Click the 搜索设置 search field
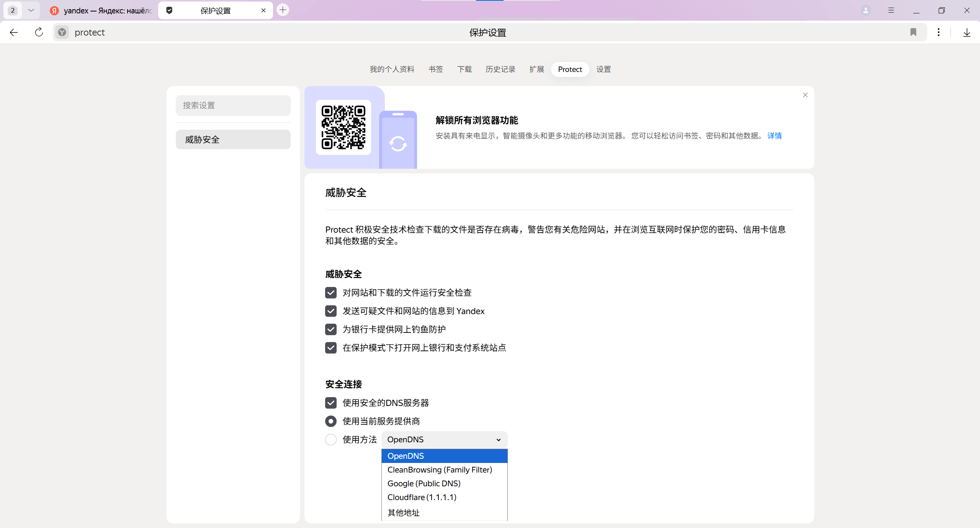This screenshot has height=528, width=980. click(233, 106)
